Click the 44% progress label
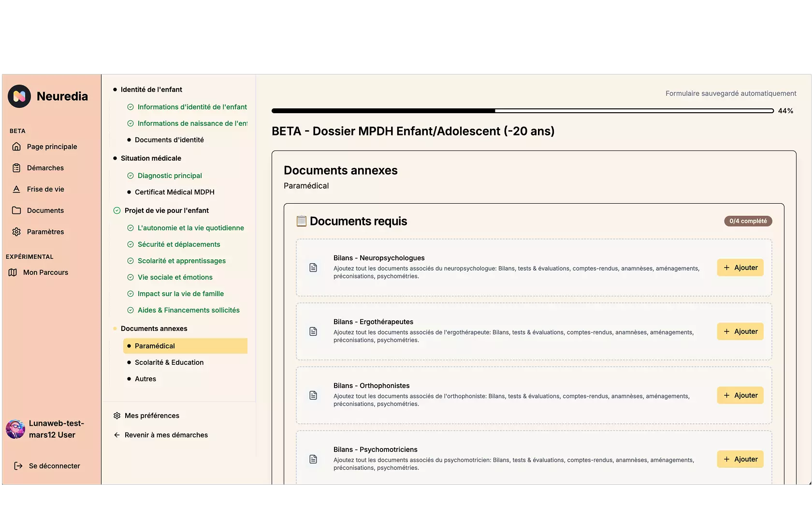Image resolution: width=812 pixels, height=508 pixels. click(x=786, y=111)
